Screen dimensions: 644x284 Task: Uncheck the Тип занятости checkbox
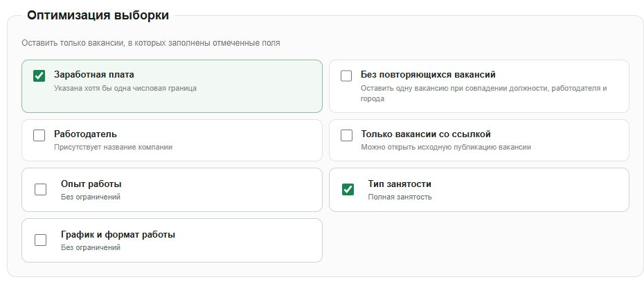(x=348, y=190)
